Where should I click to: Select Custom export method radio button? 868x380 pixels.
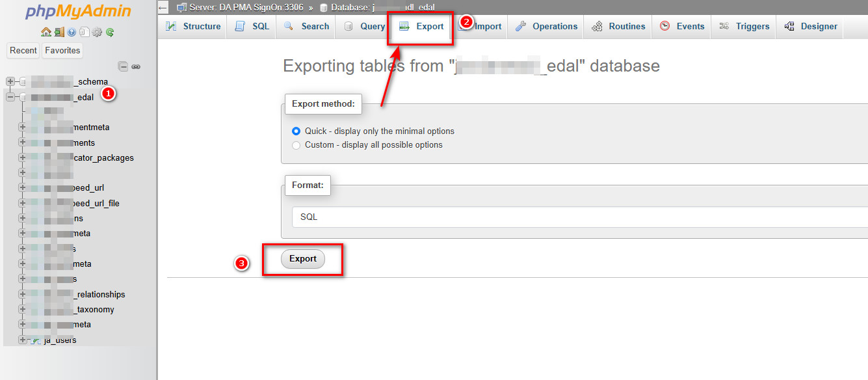[296, 145]
